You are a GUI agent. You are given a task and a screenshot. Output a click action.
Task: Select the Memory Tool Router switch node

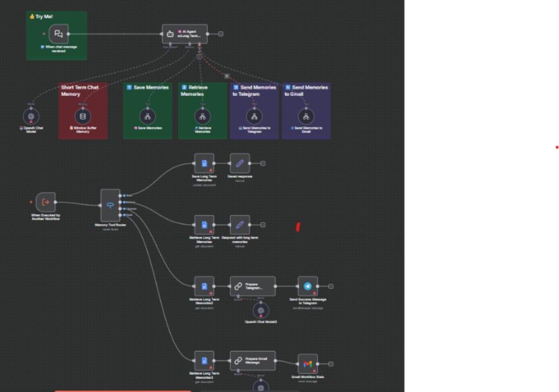[x=110, y=205]
